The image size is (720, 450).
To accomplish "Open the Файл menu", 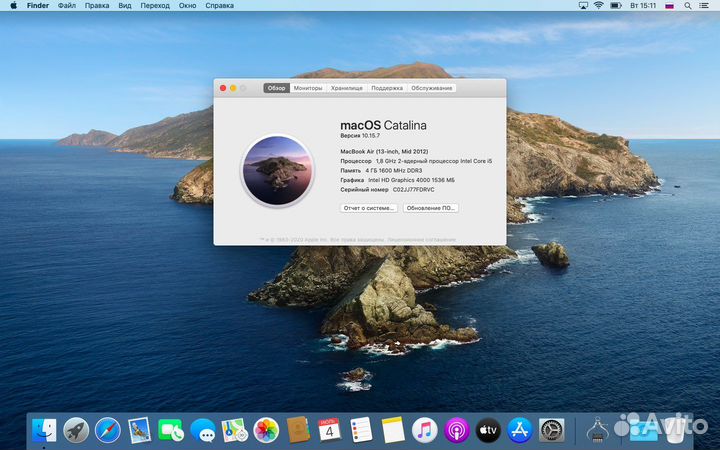I will (x=67, y=6).
